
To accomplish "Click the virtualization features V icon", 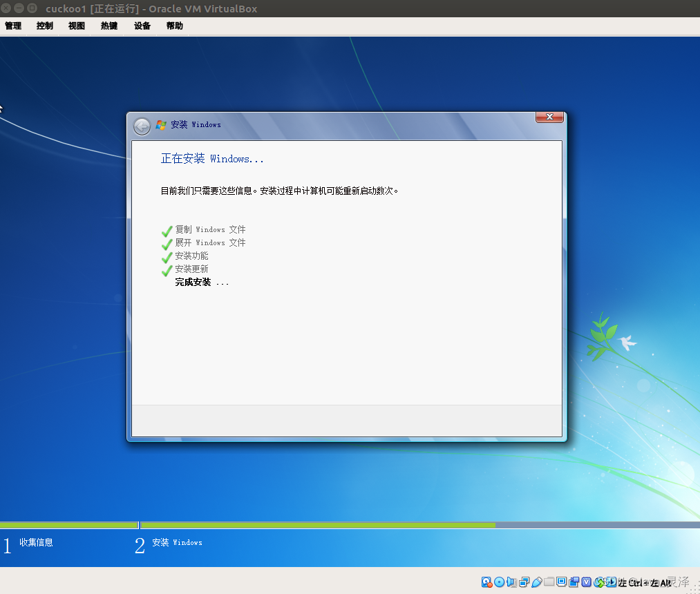I will tap(586, 582).
